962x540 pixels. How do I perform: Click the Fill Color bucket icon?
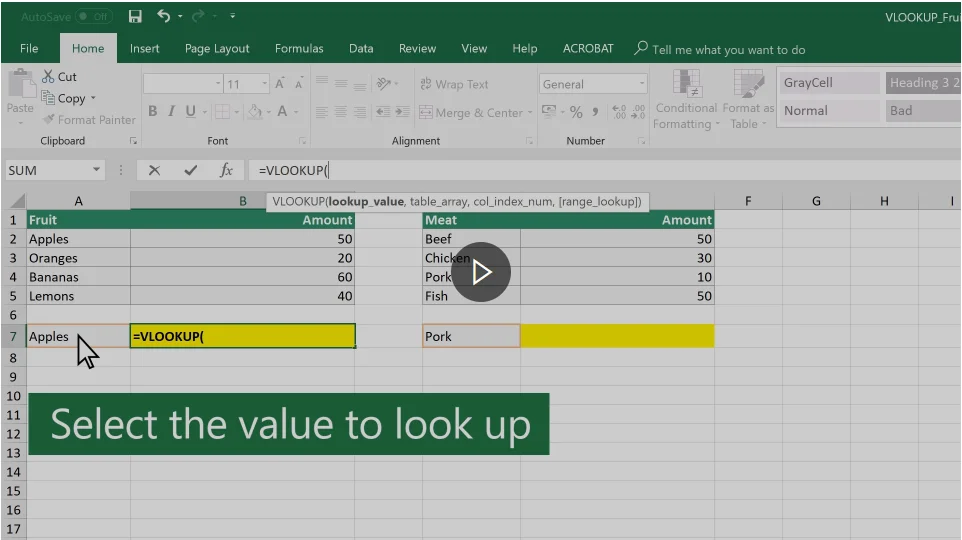(x=254, y=112)
